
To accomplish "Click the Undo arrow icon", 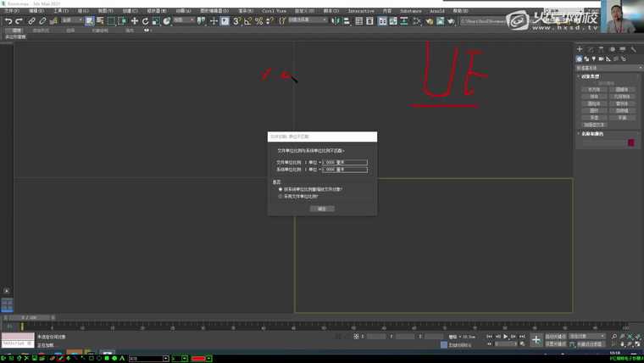I will [x=8, y=20].
